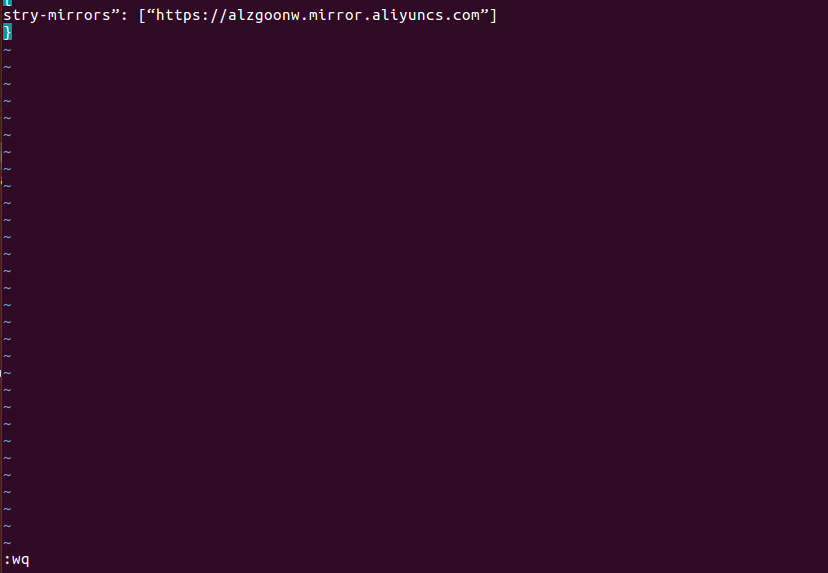Click the ".com" ending of the URL
The image size is (828, 573).
462,16
